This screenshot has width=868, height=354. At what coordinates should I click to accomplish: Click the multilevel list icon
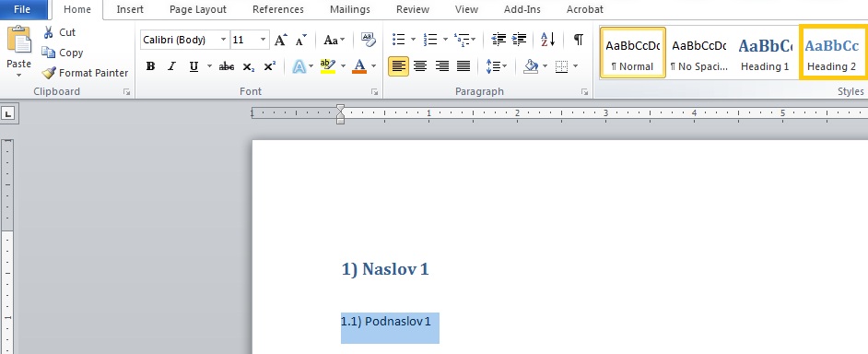coord(461,40)
